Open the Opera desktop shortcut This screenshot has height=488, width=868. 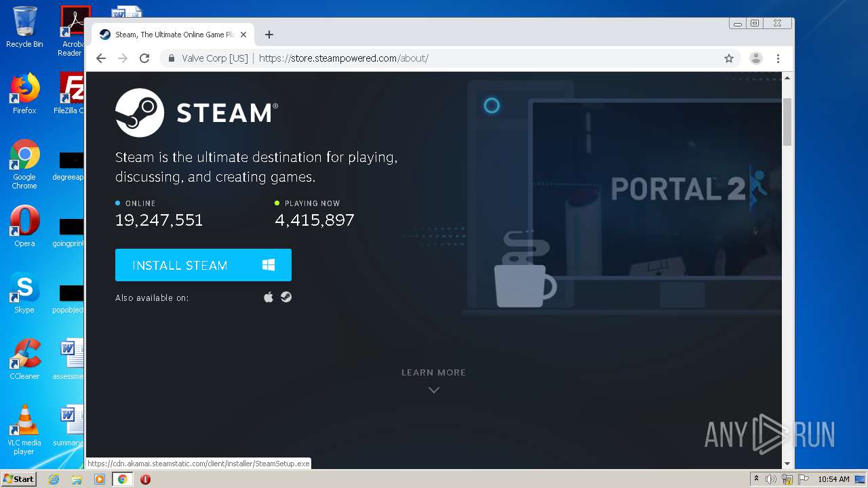click(24, 226)
